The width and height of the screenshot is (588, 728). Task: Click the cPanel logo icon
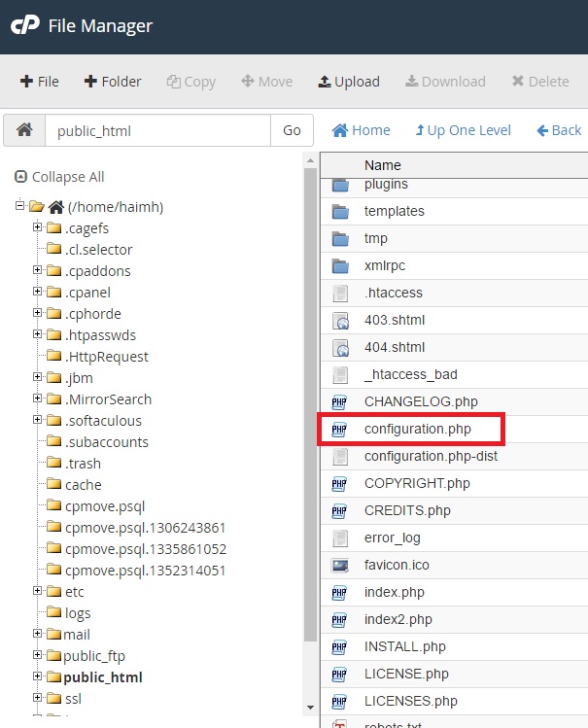coord(25,25)
